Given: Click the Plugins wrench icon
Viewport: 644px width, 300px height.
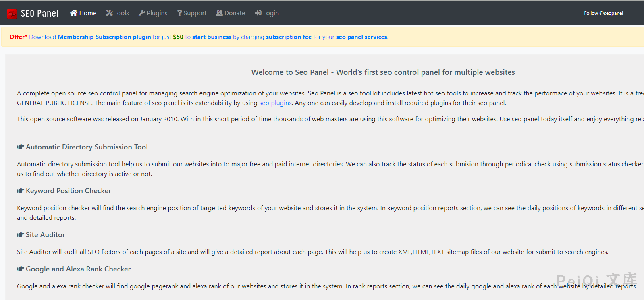Looking at the screenshot, I should [x=142, y=13].
